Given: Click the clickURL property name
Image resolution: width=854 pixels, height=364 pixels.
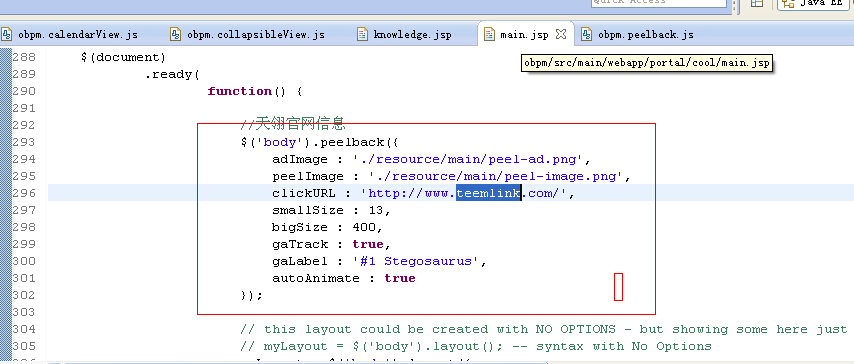Looking at the screenshot, I should (304, 193).
